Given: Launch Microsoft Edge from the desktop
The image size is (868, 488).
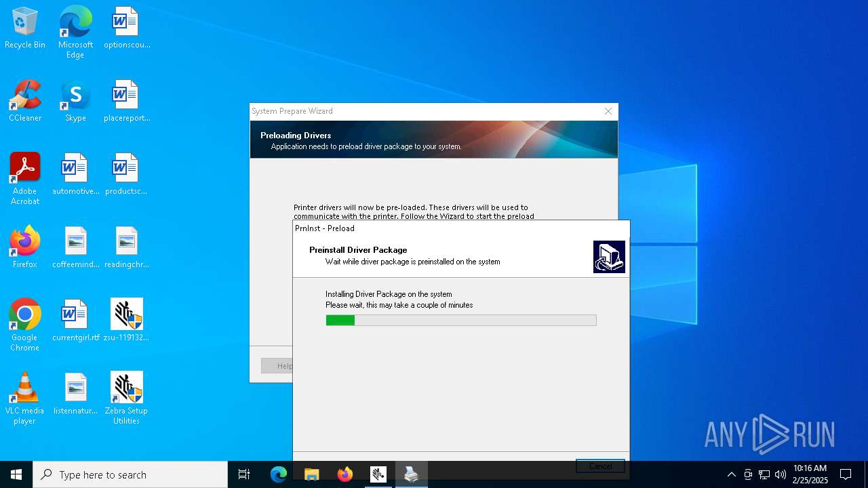Looking at the screenshot, I should coord(75,33).
